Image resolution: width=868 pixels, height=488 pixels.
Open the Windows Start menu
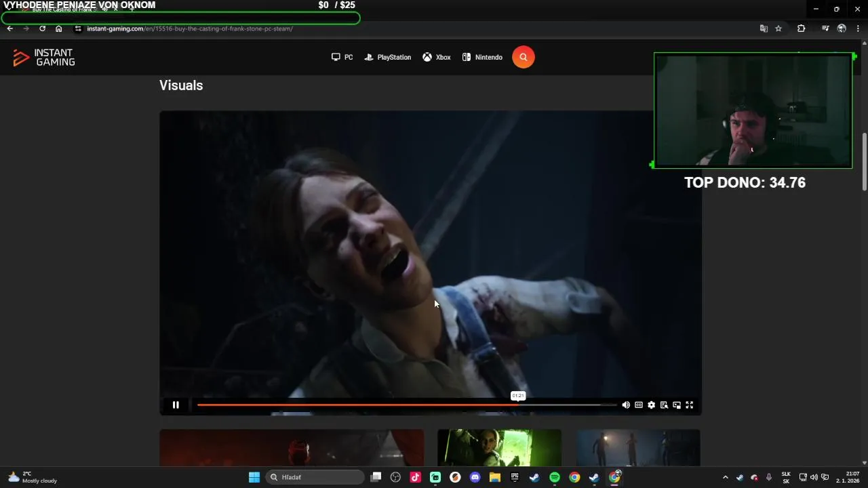254,477
